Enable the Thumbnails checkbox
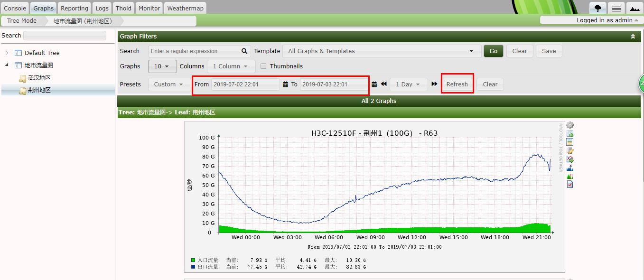This screenshot has width=644, height=280. (x=263, y=66)
